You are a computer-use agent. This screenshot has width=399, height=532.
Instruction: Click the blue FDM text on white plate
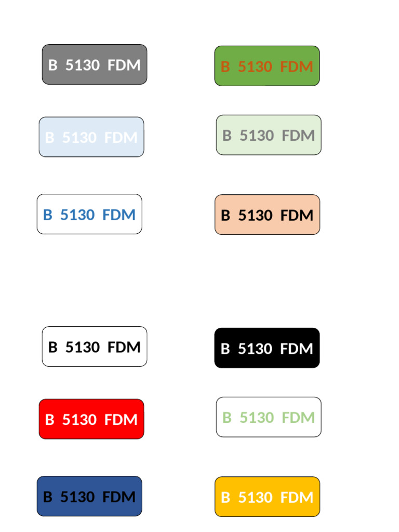tap(119, 215)
